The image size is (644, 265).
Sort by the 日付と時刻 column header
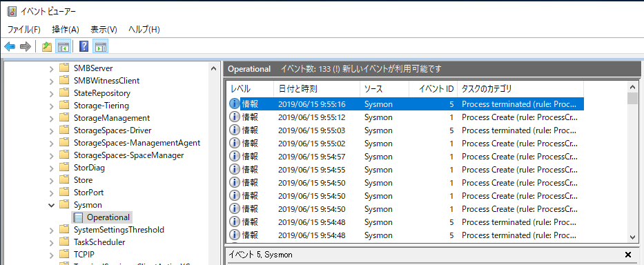(x=317, y=89)
